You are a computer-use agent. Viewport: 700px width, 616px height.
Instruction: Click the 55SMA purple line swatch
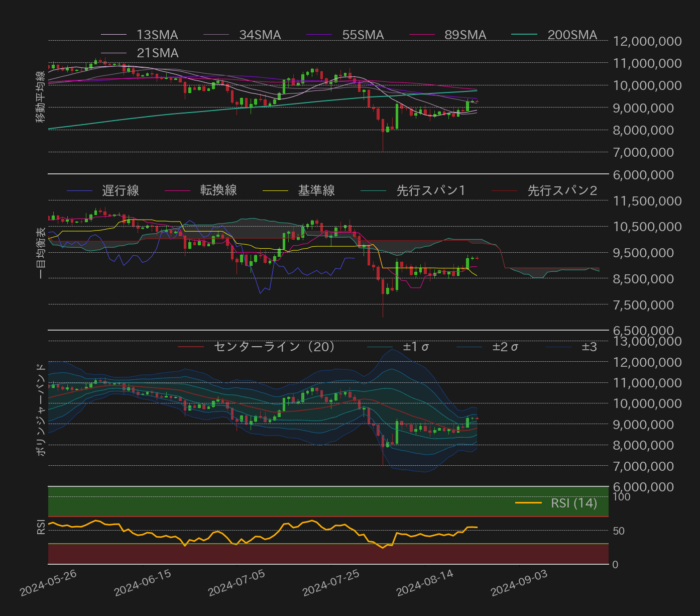tap(319, 35)
